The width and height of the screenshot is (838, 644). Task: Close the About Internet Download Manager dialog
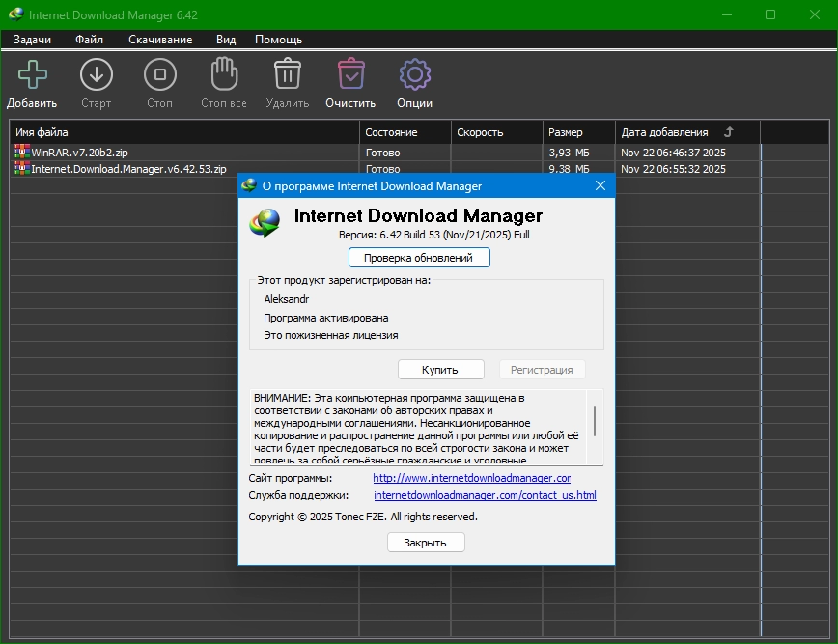tap(600, 185)
